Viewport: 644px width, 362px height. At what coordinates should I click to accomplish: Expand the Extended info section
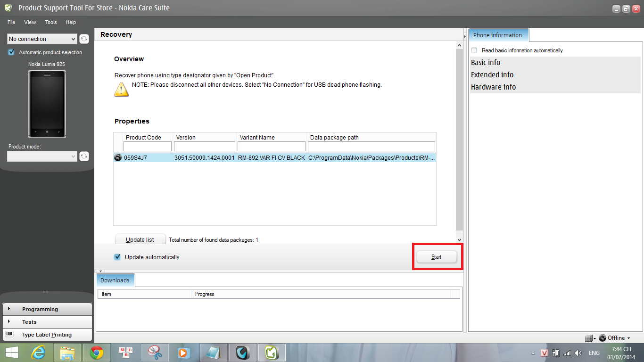[x=555, y=75]
